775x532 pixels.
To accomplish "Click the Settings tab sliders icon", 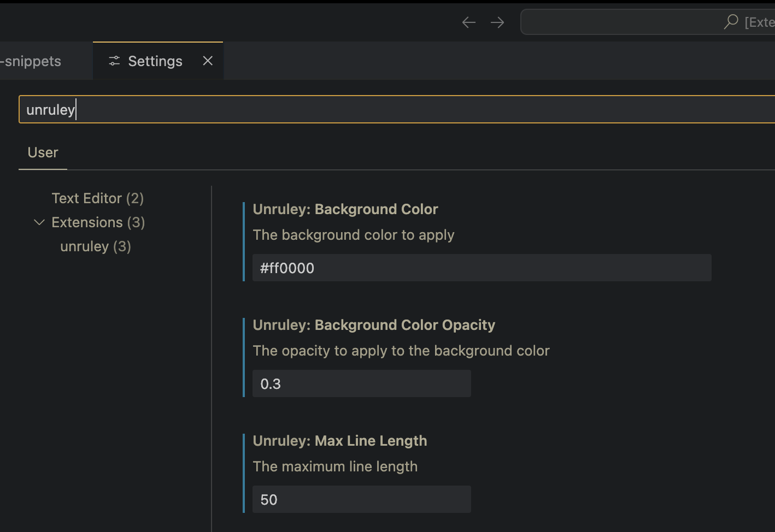I will (x=114, y=61).
